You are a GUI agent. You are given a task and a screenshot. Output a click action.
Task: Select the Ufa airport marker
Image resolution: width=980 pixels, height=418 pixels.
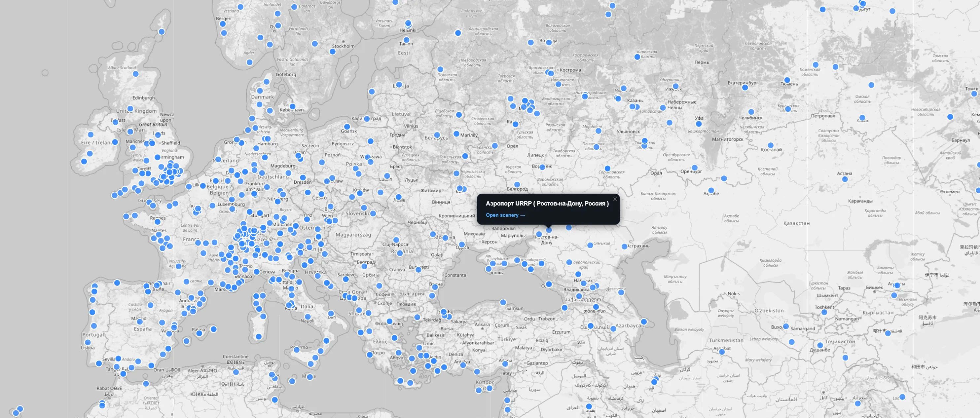pos(699,124)
